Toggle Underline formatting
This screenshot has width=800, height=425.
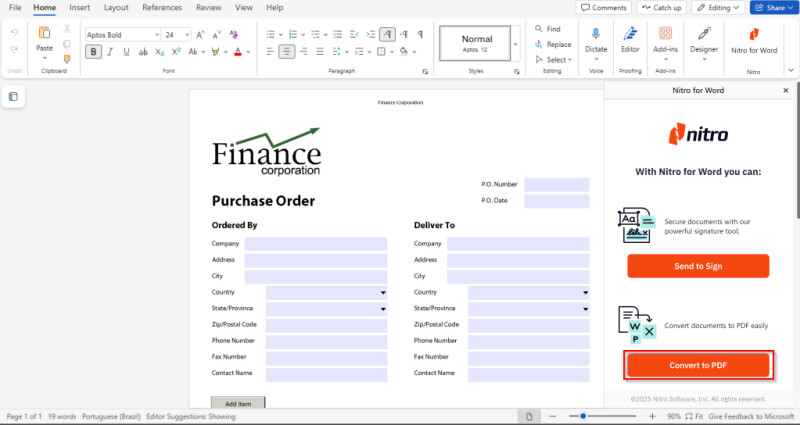126,52
